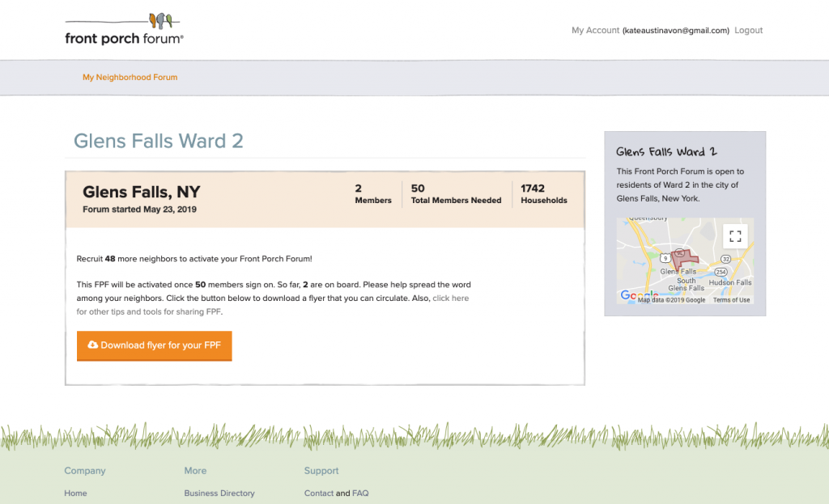
Task: Open the Contact footer link
Action: [x=319, y=493]
